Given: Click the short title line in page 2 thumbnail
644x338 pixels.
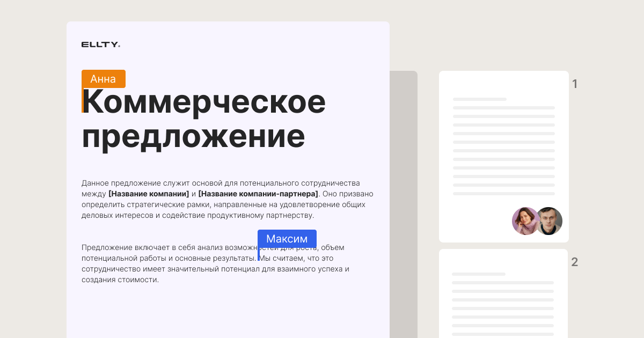Looking at the screenshot, I should (478, 274).
